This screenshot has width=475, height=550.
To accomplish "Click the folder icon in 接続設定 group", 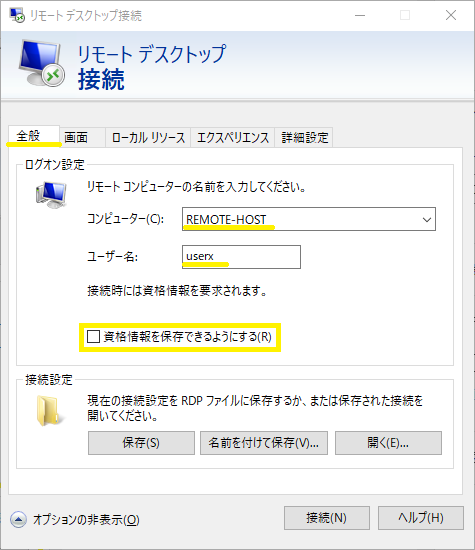I will [49, 410].
